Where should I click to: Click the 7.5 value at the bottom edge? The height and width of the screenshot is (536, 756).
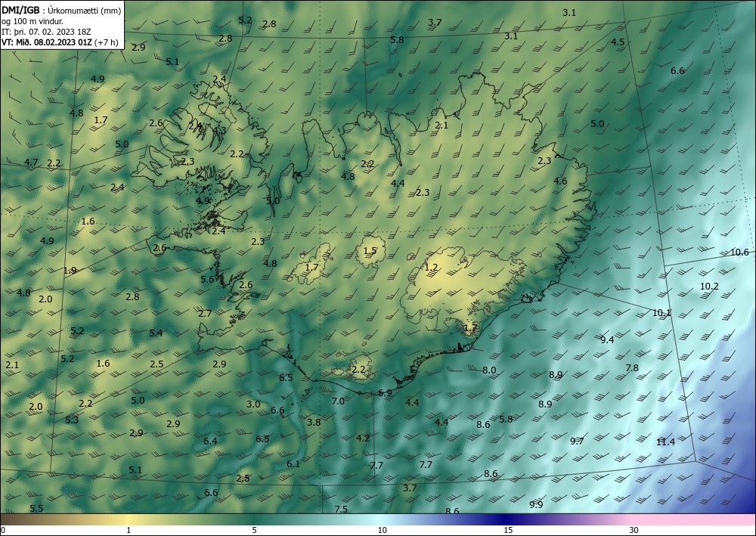point(341,509)
